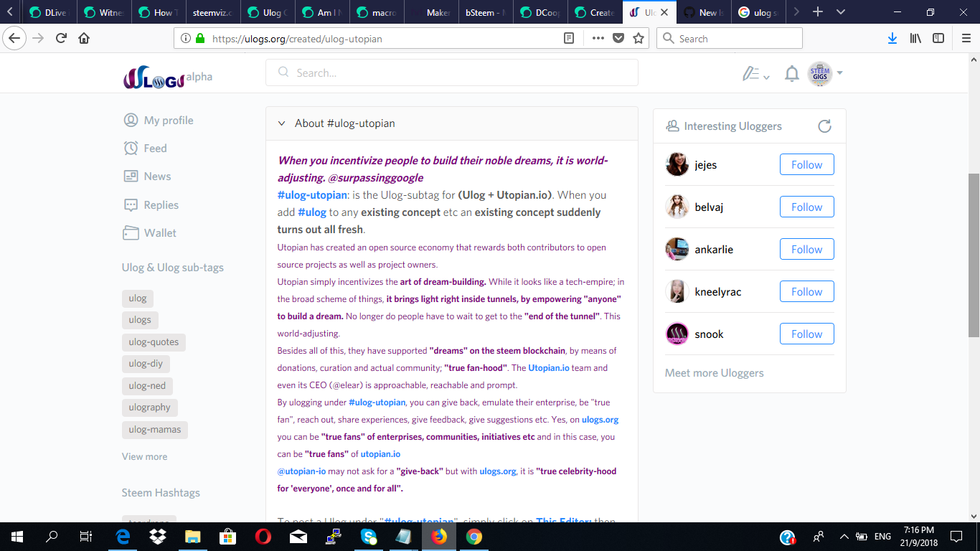This screenshot has width=980, height=551.
Task: Select the ulog-ned tag
Action: 147,386
